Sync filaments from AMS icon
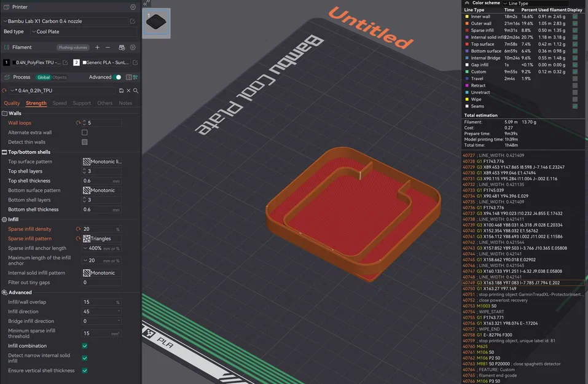This screenshot has height=384, width=588. pos(122,48)
